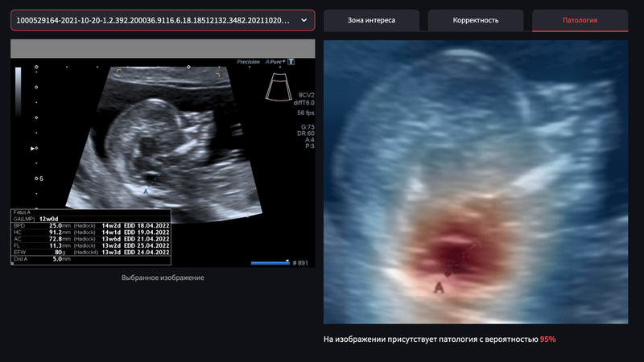
Task: Click the APure+ indicator label
Action: coord(275,62)
